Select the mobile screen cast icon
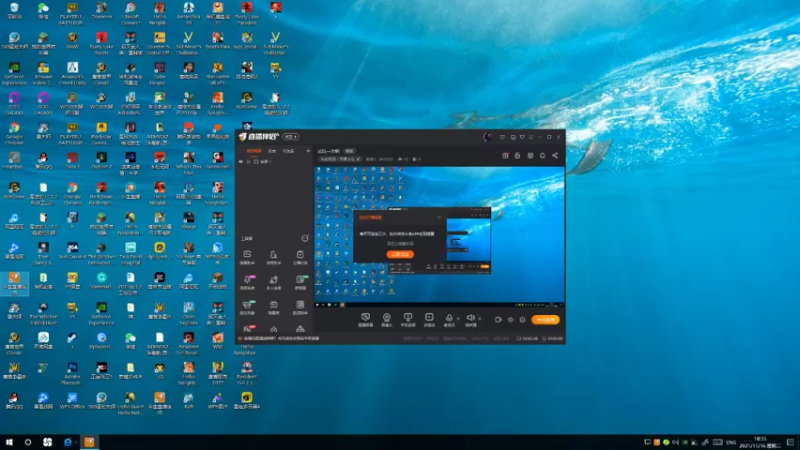800x450 pixels. pos(408,317)
